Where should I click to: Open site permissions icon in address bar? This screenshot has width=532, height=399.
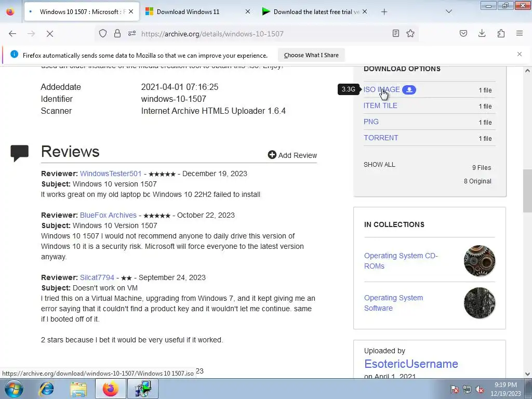click(x=132, y=33)
